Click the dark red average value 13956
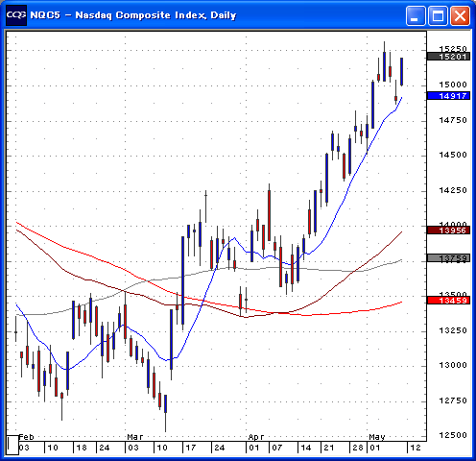Image resolution: width=476 pixels, height=461 pixels. pos(448,230)
